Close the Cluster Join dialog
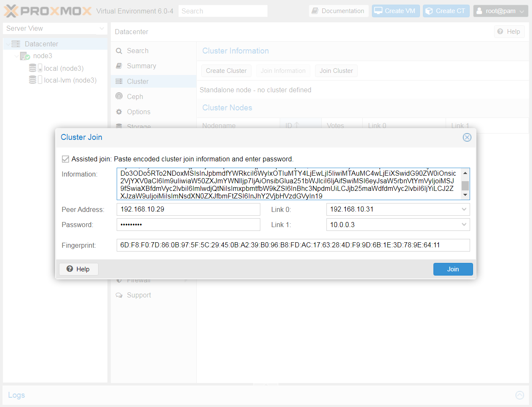This screenshot has width=532, height=407. (467, 137)
